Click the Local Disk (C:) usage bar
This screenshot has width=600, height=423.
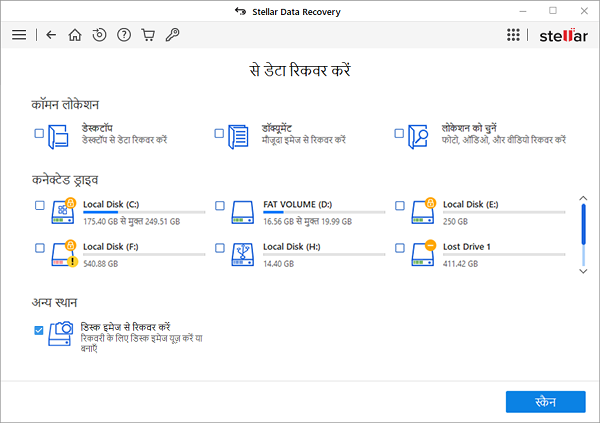click(x=144, y=212)
